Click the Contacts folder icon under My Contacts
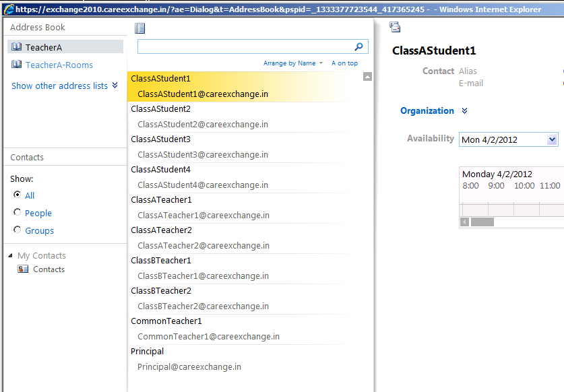 point(23,269)
